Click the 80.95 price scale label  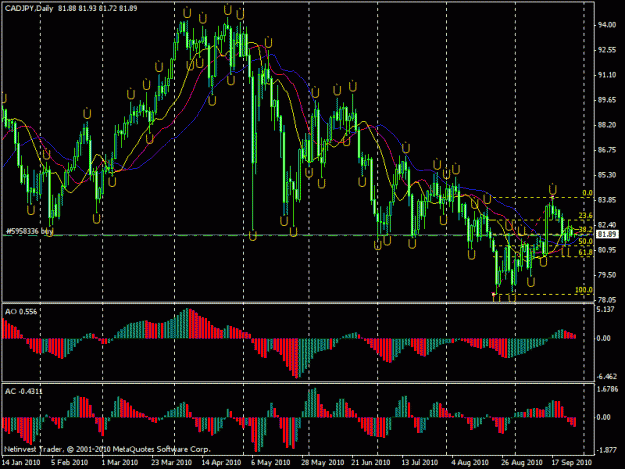click(x=607, y=250)
